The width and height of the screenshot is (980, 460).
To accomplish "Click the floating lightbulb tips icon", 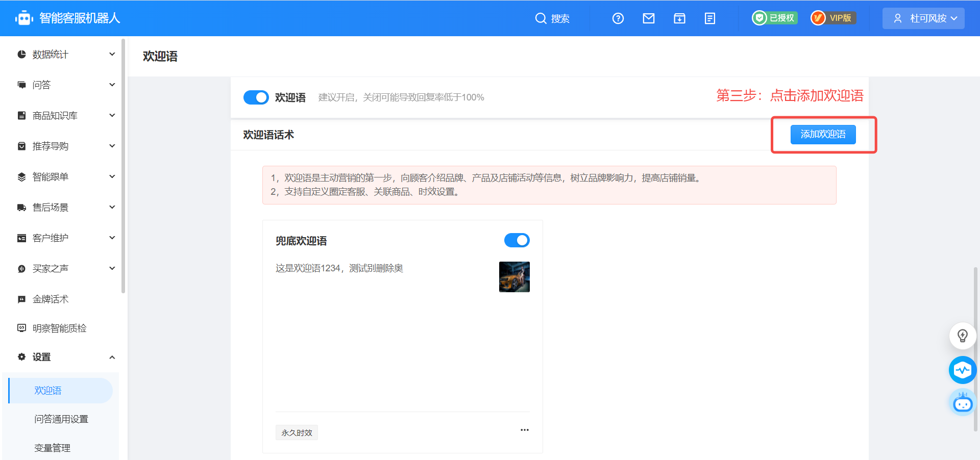I will click(x=963, y=336).
